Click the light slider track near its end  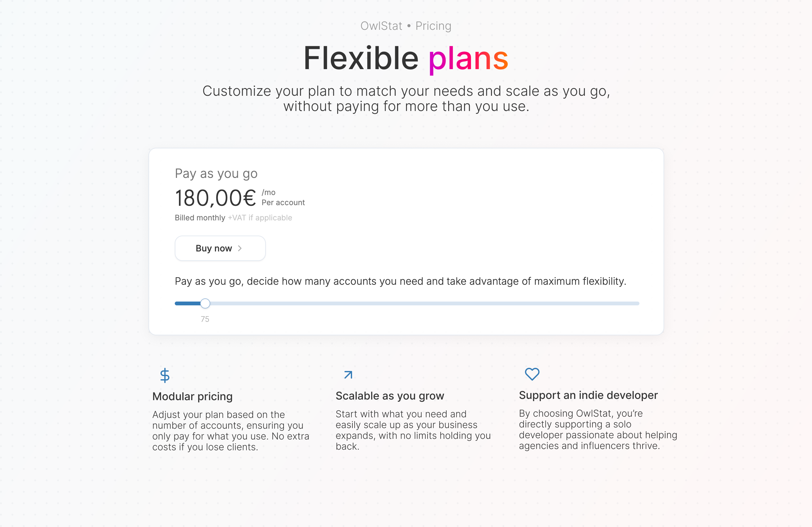coord(628,303)
